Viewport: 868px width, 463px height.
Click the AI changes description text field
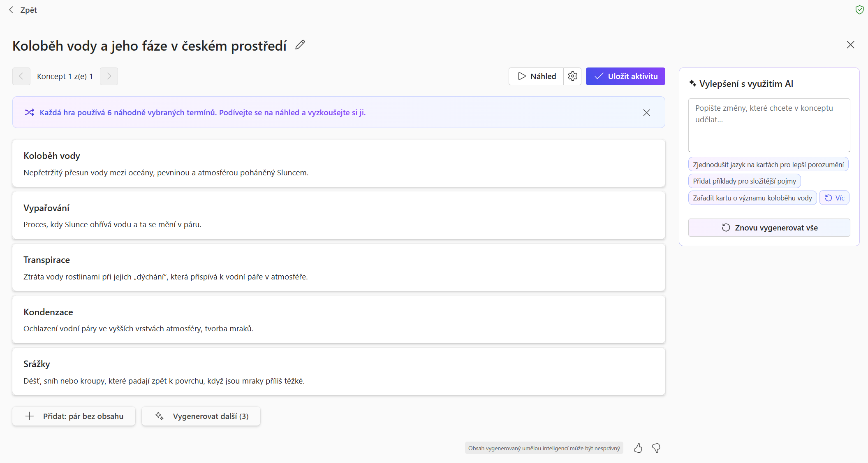click(x=769, y=125)
